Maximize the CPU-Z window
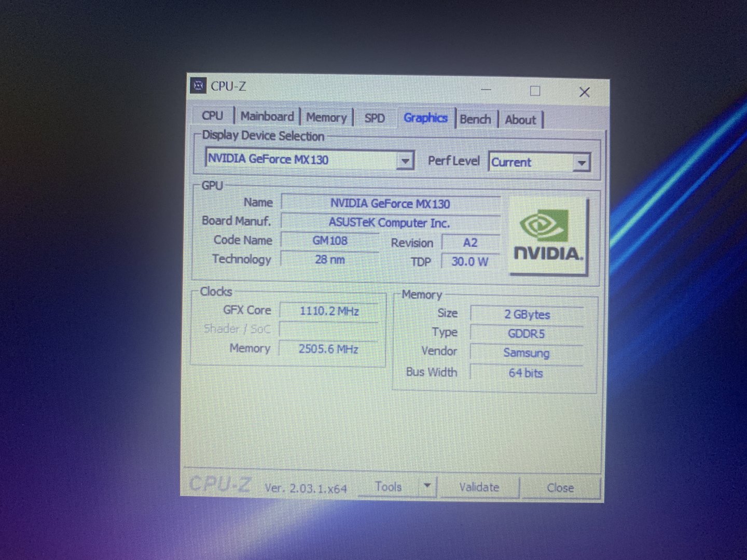Image resolution: width=747 pixels, height=560 pixels. (535, 91)
